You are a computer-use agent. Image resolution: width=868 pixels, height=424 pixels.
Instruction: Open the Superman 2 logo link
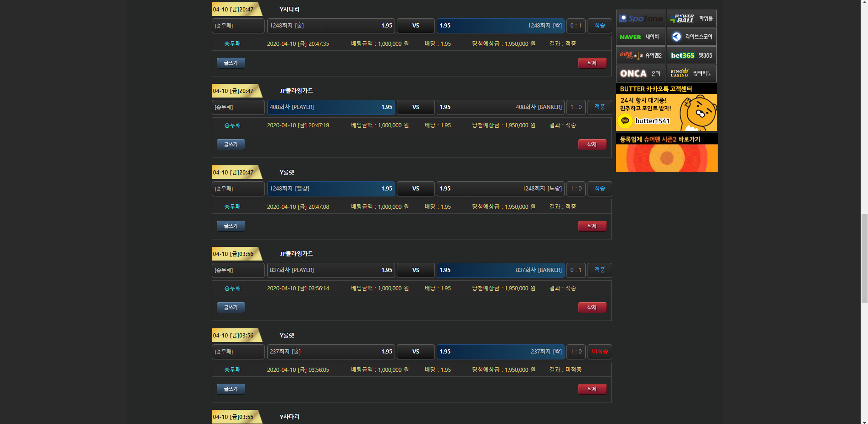pos(640,55)
